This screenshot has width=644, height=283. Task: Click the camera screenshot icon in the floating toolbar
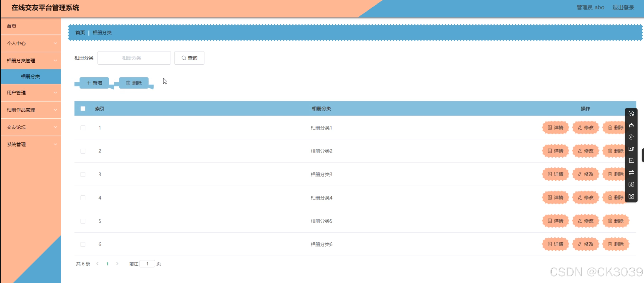(x=631, y=196)
